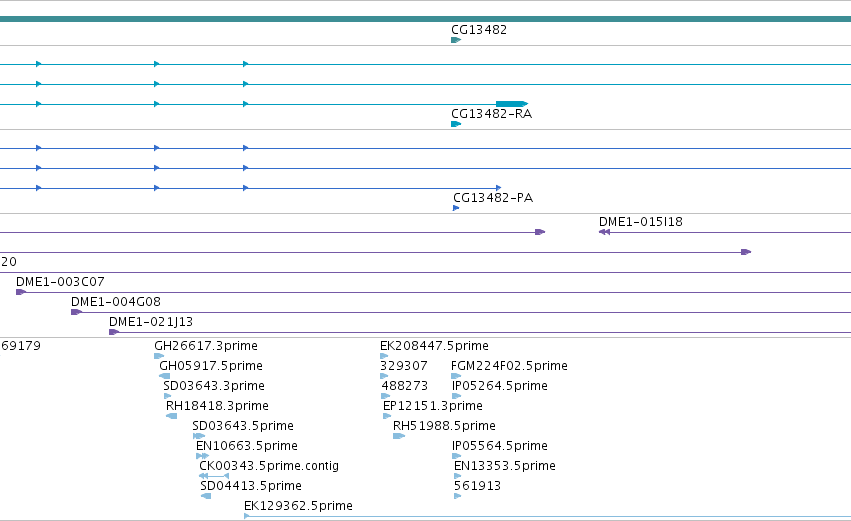Image resolution: width=851 pixels, height=521 pixels.
Task: Click the DME1-021J13 clone label
Action: pyautogui.click(x=151, y=322)
